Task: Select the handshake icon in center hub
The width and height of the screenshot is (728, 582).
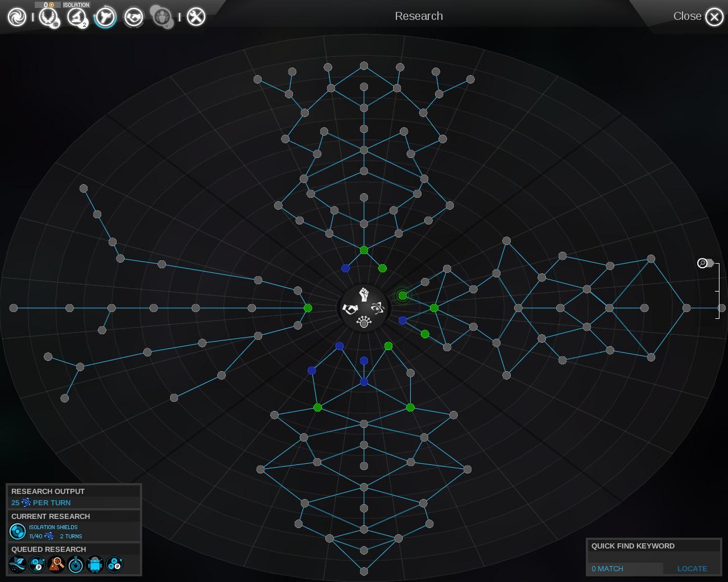Action: coord(350,309)
